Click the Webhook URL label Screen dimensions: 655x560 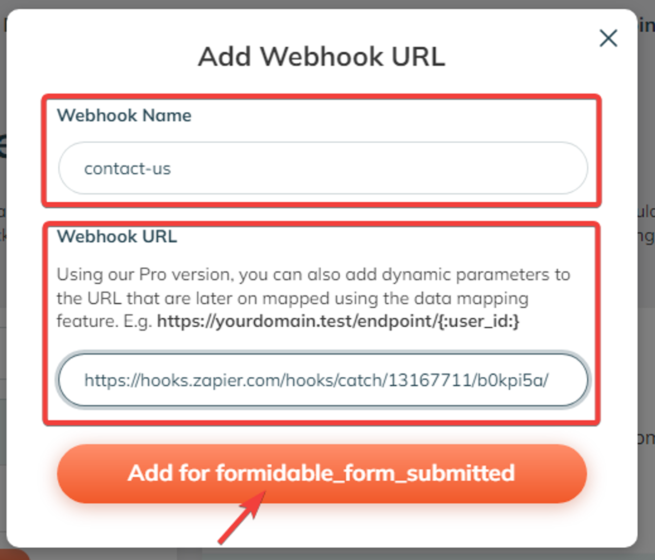tap(117, 237)
